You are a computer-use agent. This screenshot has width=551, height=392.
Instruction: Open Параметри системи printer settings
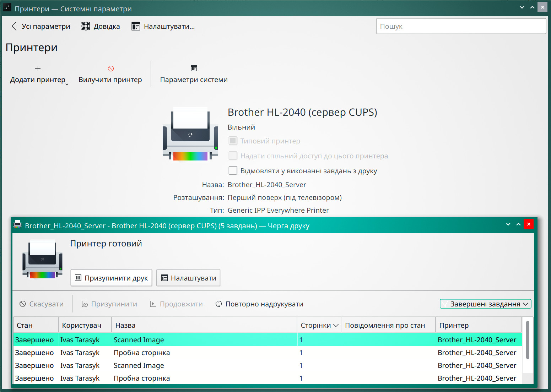pyautogui.click(x=194, y=74)
